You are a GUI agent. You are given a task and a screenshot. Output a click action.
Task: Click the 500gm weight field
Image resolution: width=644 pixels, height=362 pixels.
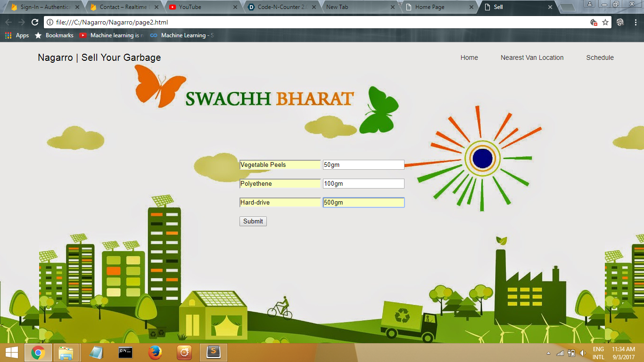[363, 202]
